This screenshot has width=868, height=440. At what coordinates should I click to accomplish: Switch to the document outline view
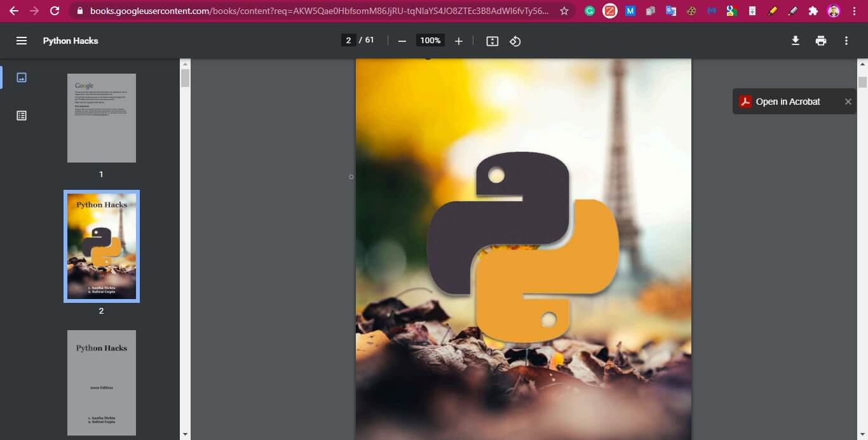pyautogui.click(x=22, y=116)
